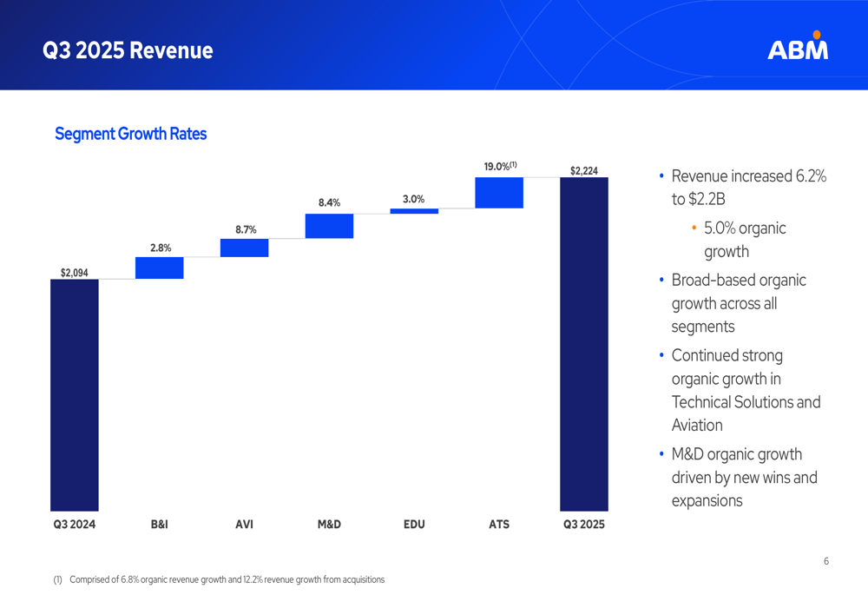Select the M&D axis label
The height and width of the screenshot is (595, 868).
coord(329,525)
